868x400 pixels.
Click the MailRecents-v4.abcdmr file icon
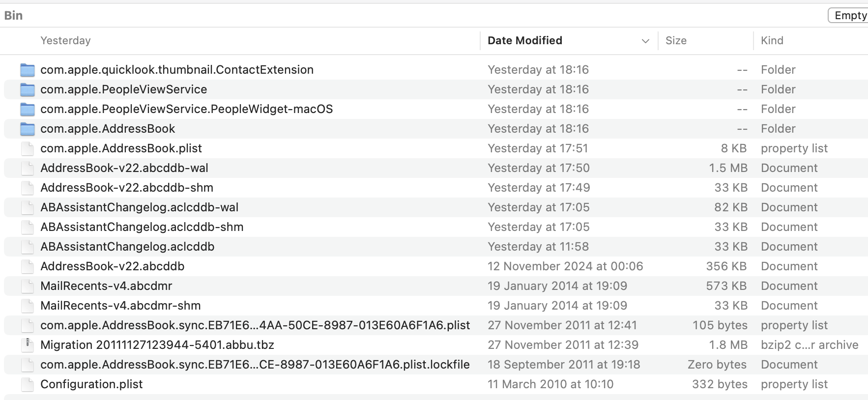click(28, 286)
